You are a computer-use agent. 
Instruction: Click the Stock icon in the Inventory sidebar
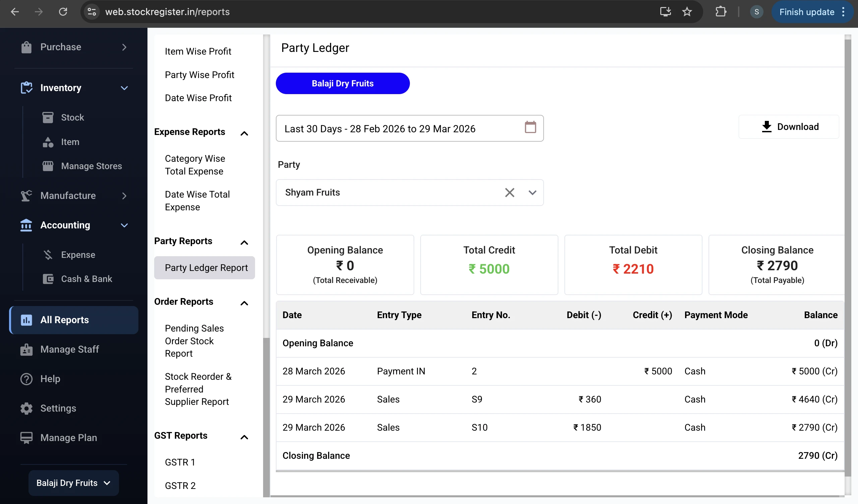(48, 118)
